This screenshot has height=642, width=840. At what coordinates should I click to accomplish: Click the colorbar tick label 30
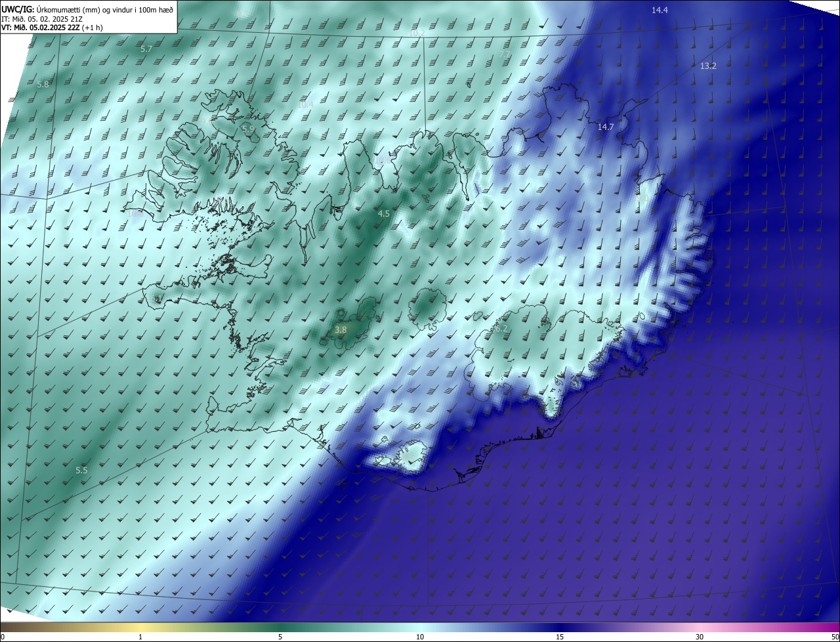pos(700,637)
